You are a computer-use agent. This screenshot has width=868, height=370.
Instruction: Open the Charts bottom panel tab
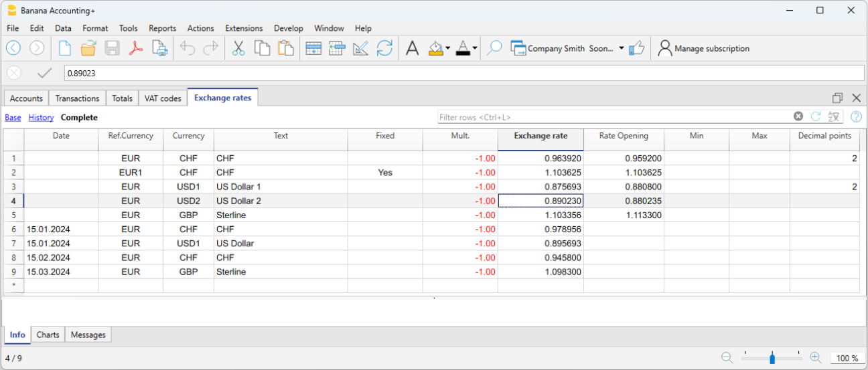pos(48,335)
